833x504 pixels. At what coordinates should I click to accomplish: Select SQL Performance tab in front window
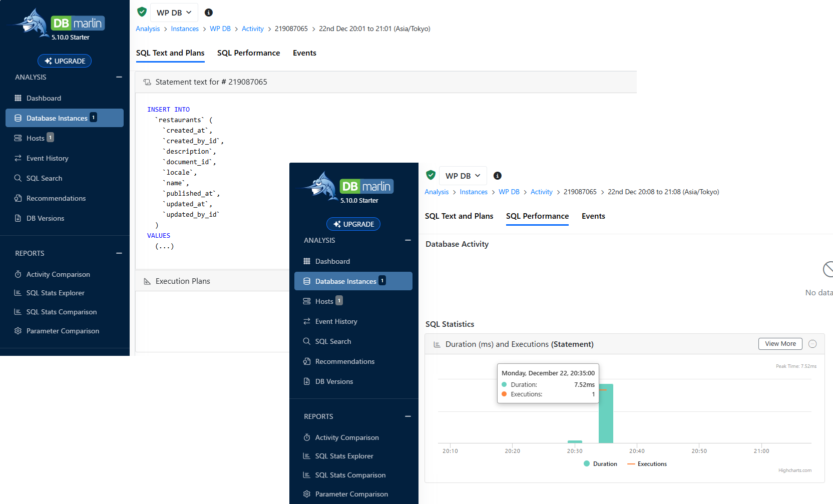pos(538,216)
